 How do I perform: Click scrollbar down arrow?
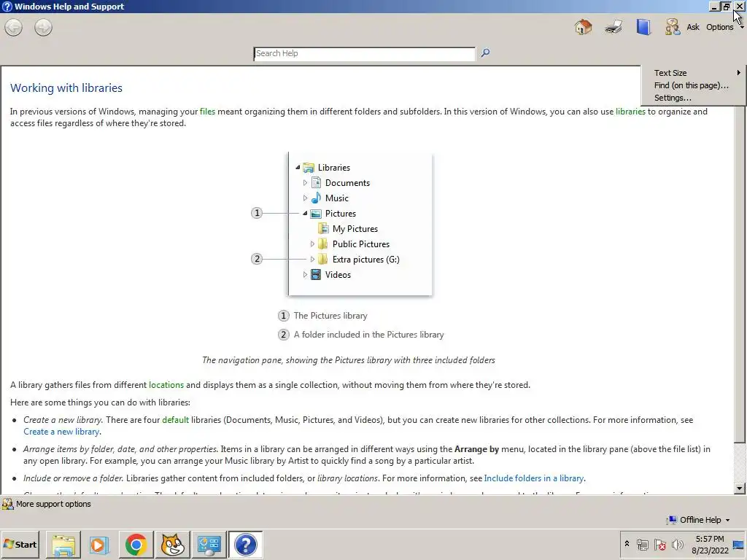[x=740, y=488]
